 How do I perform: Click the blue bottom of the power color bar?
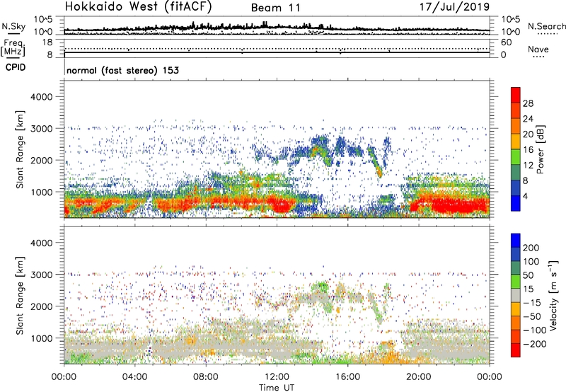pyautogui.click(x=516, y=203)
